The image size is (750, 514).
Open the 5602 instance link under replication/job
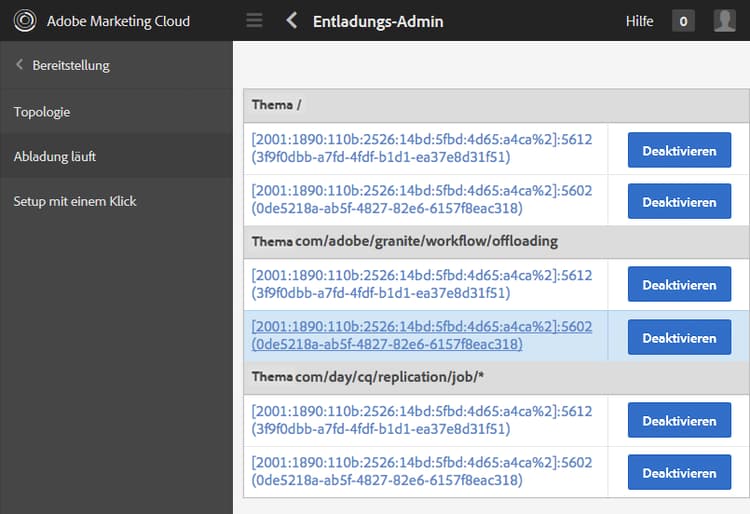(421, 471)
